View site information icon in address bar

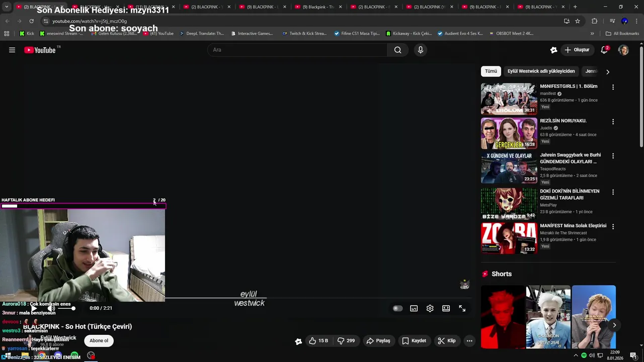click(x=46, y=21)
